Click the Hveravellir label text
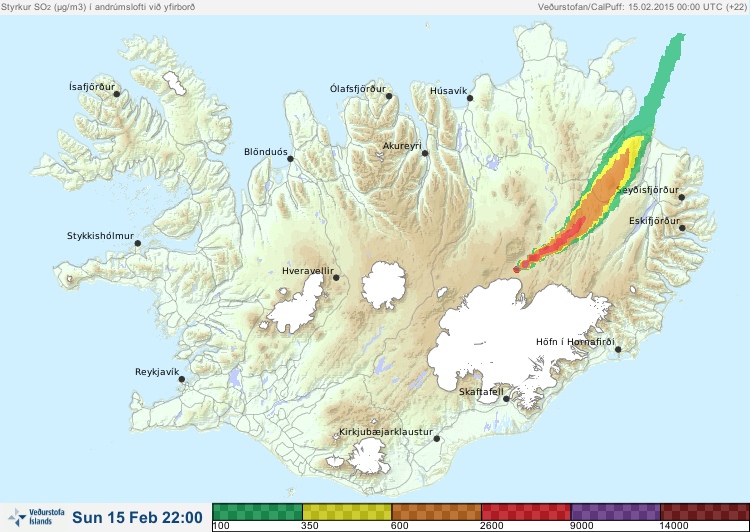The width and height of the screenshot is (750, 532). 308,271
